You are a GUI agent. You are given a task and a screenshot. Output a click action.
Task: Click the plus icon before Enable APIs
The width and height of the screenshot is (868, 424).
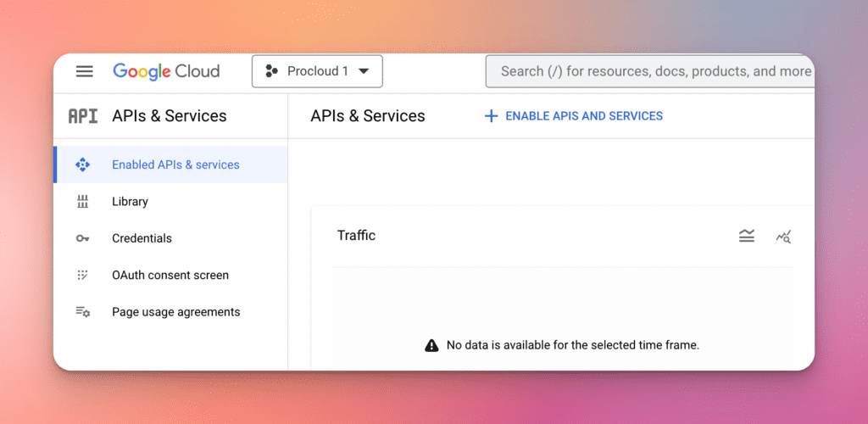(x=491, y=116)
